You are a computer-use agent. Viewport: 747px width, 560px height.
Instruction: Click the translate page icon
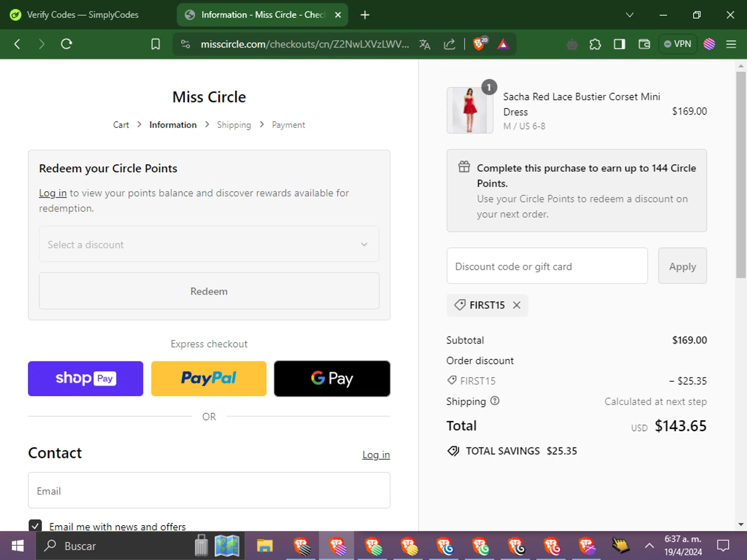[x=425, y=44]
